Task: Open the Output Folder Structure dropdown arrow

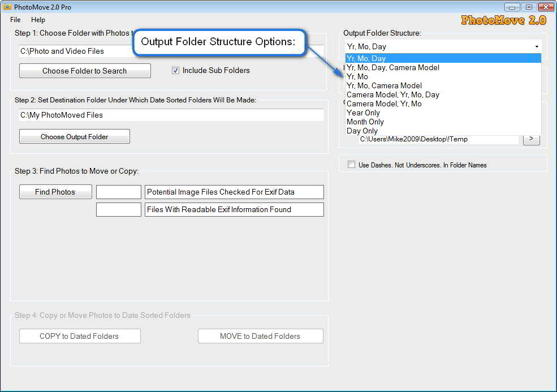Action: point(537,46)
